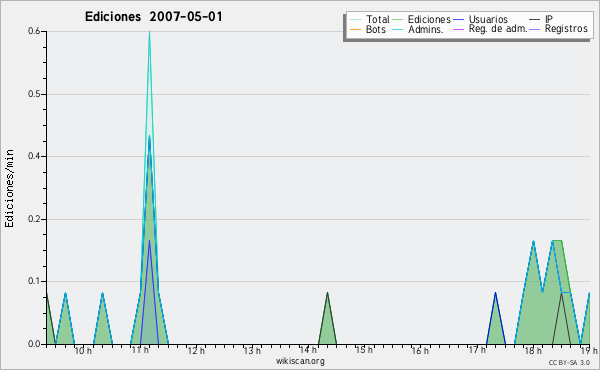Click the Usuarios legend label

[488, 19]
